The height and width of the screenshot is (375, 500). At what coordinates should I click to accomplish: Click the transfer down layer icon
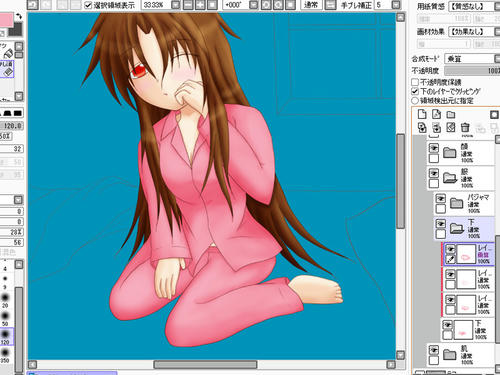(x=422, y=127)
